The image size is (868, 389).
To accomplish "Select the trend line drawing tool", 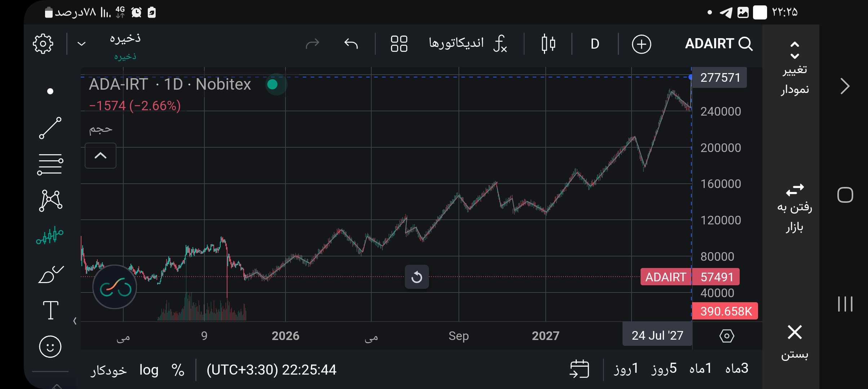I will click(50, 128).
